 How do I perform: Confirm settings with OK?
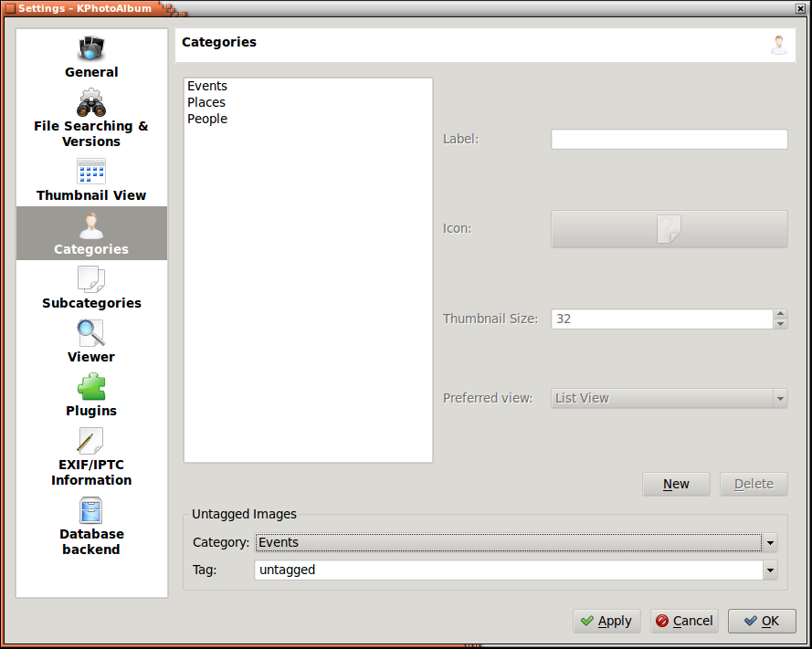[762, 621]
